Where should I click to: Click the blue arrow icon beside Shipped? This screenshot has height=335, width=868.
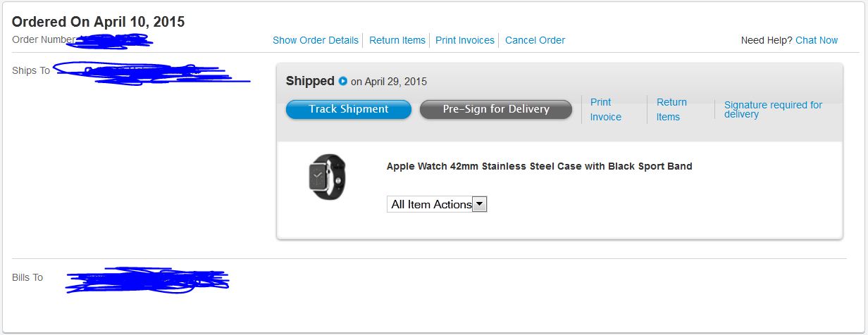343,81
